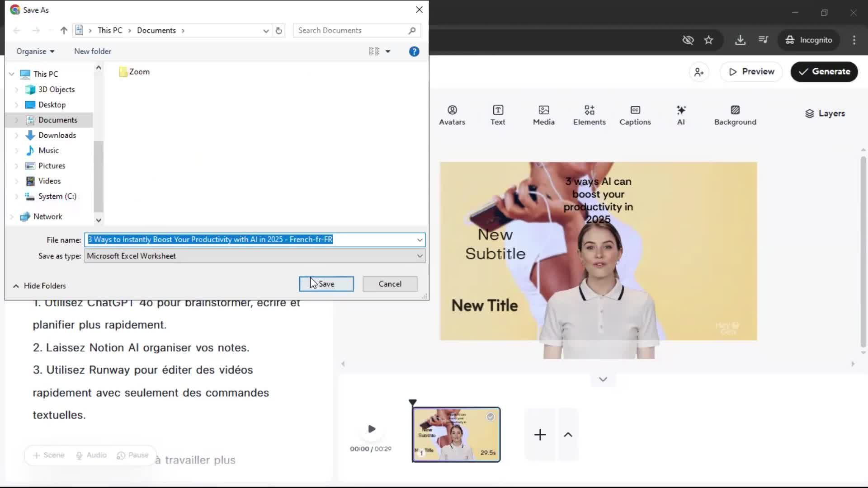Click the Generate button
Image resolution: width=868 pixels, height=488 pixels.
[x=824, y=72]
